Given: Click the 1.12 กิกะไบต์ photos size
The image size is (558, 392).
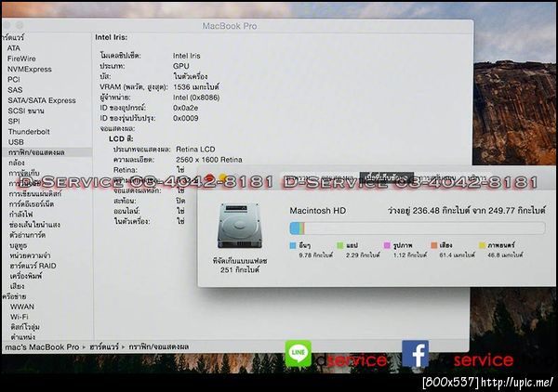Looking at the screenshot, I should tap(410, 255).
